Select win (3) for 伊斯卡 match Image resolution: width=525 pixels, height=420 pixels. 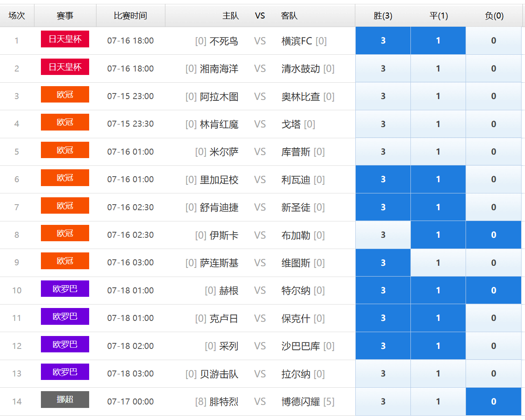tap(383, 235)
